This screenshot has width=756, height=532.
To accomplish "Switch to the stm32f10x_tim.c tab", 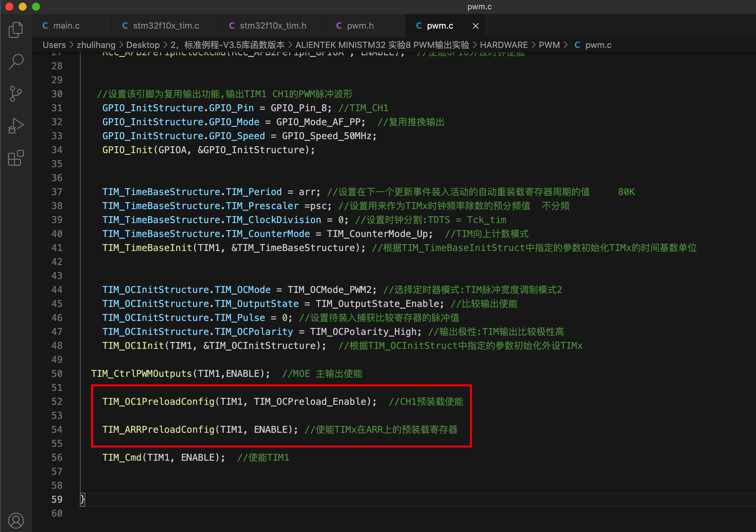I will (166, 26).
